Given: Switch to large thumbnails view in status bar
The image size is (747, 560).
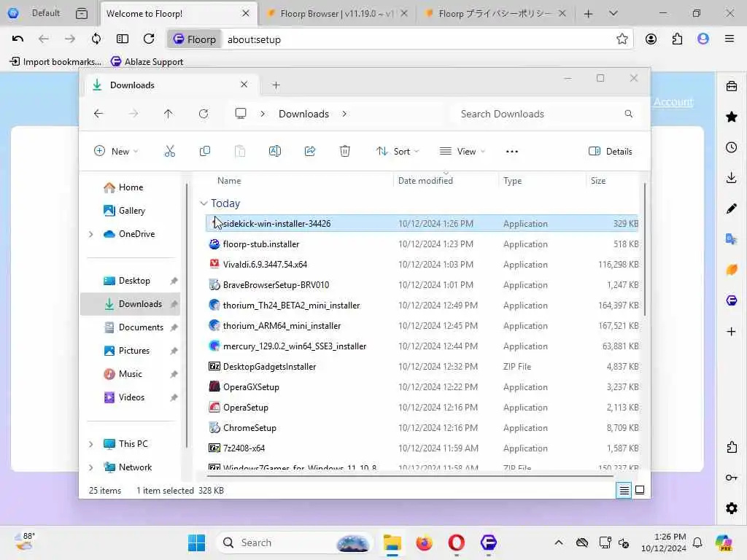Looking at the screenshot, I should 640,490.
